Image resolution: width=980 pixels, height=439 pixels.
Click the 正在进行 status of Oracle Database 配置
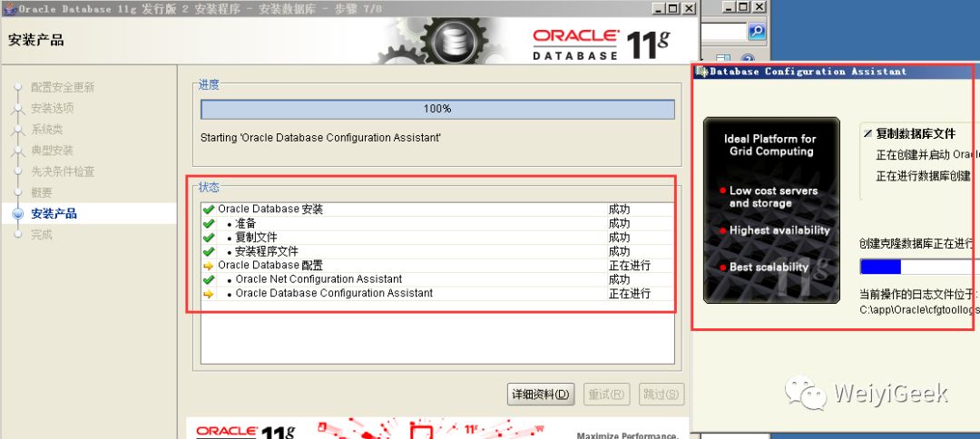630,266
